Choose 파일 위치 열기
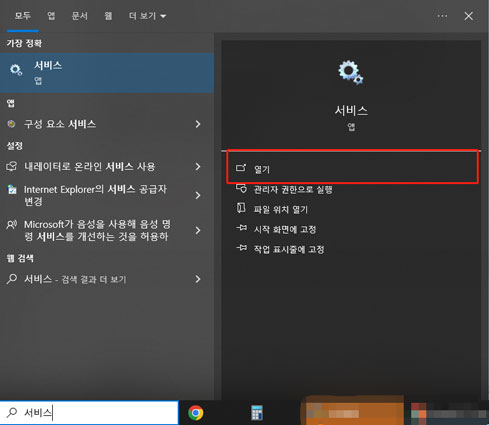Screen dimensions: 489x425 (280, 210)
